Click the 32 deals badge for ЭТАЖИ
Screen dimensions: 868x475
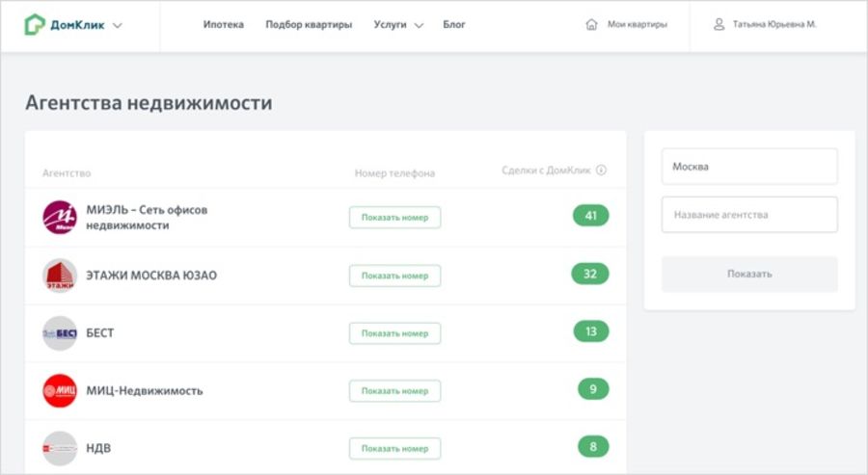pos(590,274)
